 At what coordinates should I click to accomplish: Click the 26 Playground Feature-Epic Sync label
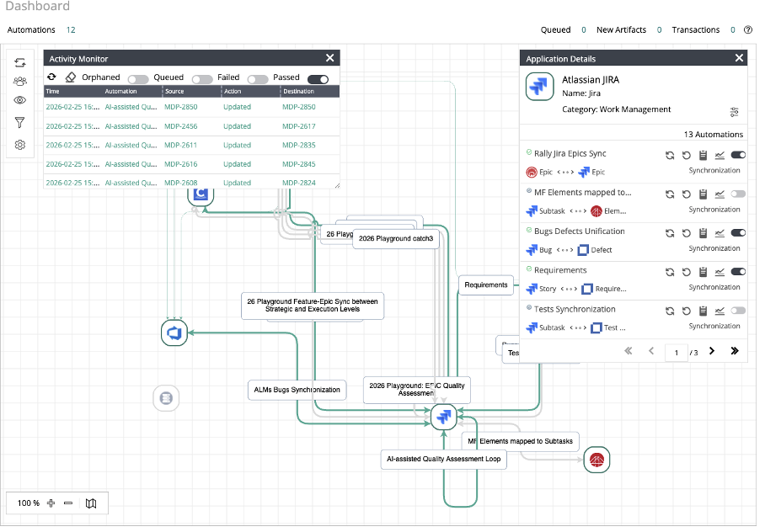(x=313, y=306)
